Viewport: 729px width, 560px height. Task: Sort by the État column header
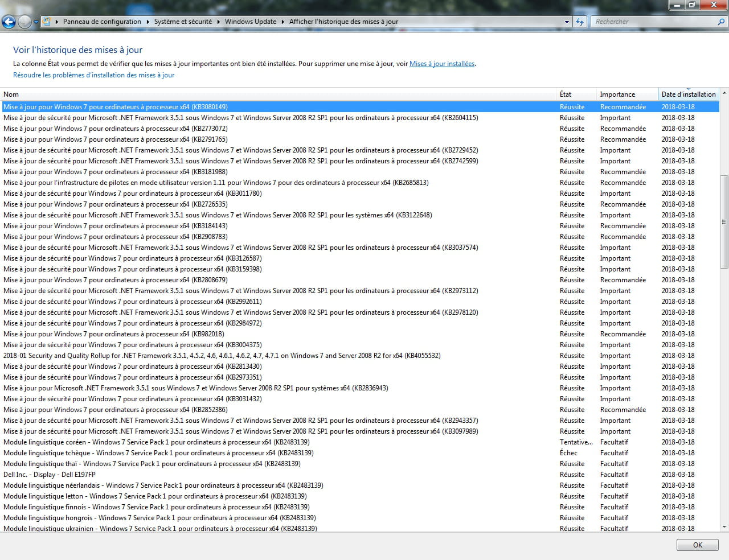tap(576, 94)
